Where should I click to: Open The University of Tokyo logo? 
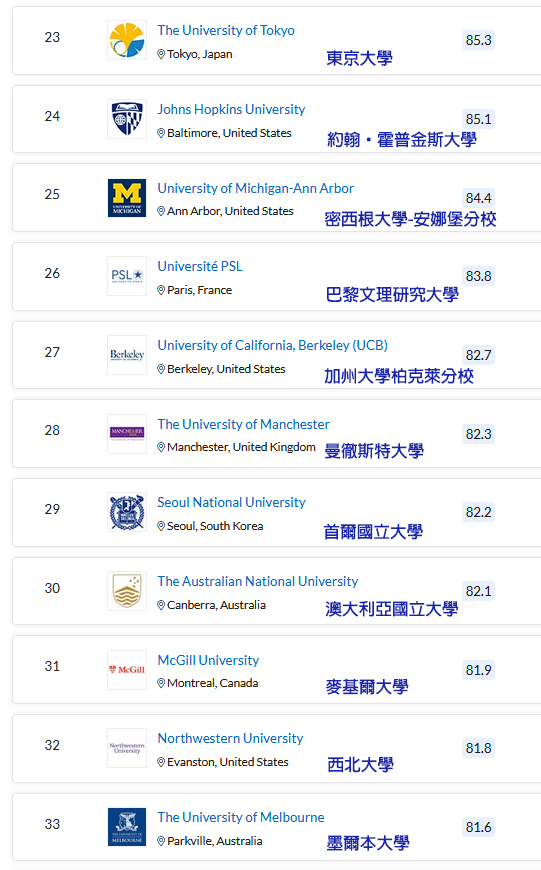[127, 40]
